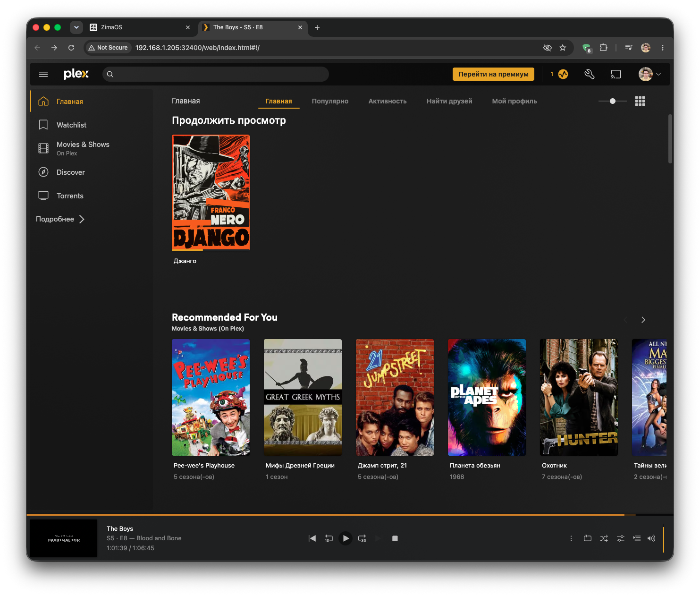The height and width of the screenshot is (596, 700).
Task: Expand the Подробнее sidebar section
Action: tap(60, 219)
